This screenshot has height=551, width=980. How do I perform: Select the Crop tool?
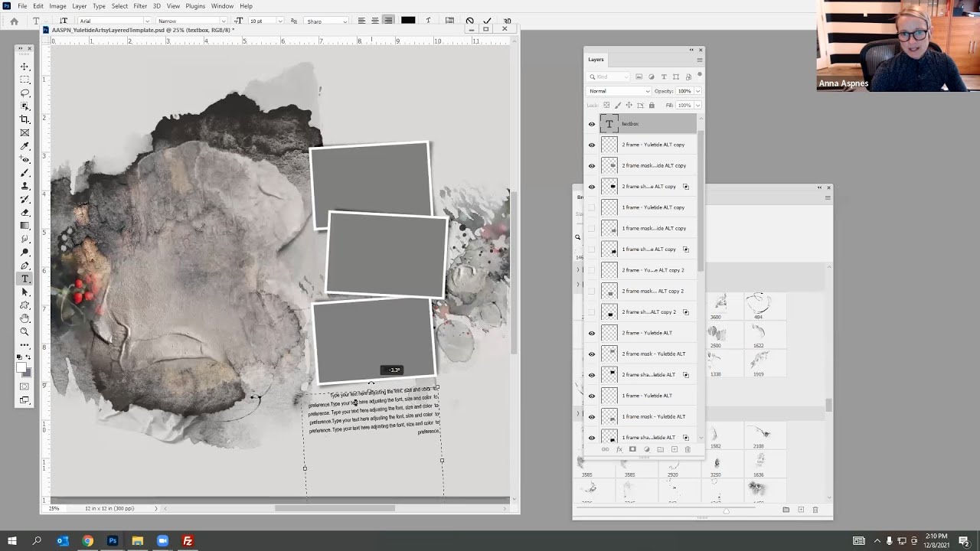[25, 119]
